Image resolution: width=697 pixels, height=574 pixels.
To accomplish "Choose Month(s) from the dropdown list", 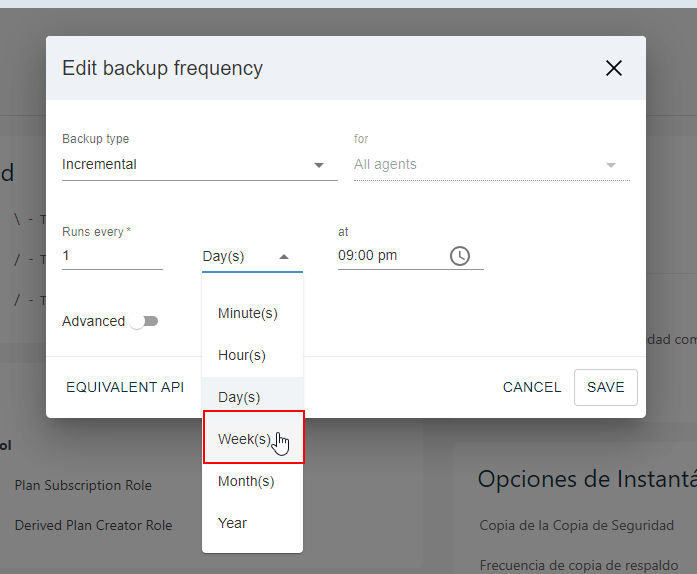I will [246, 481].
